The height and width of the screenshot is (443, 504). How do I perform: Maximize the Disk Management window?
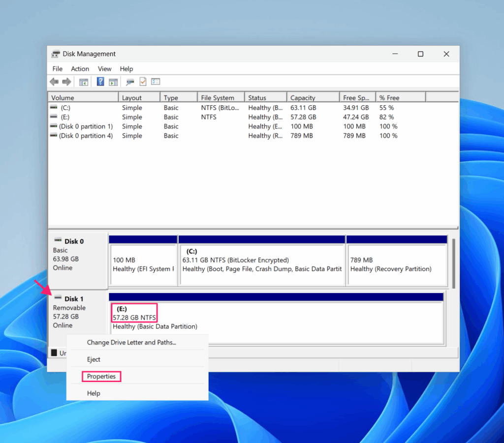point(420,54)
